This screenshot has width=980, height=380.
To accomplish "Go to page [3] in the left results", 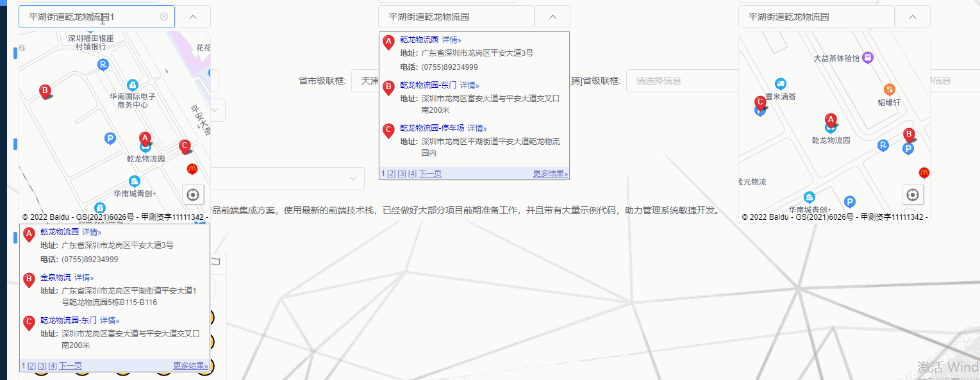I will point(42,366).
